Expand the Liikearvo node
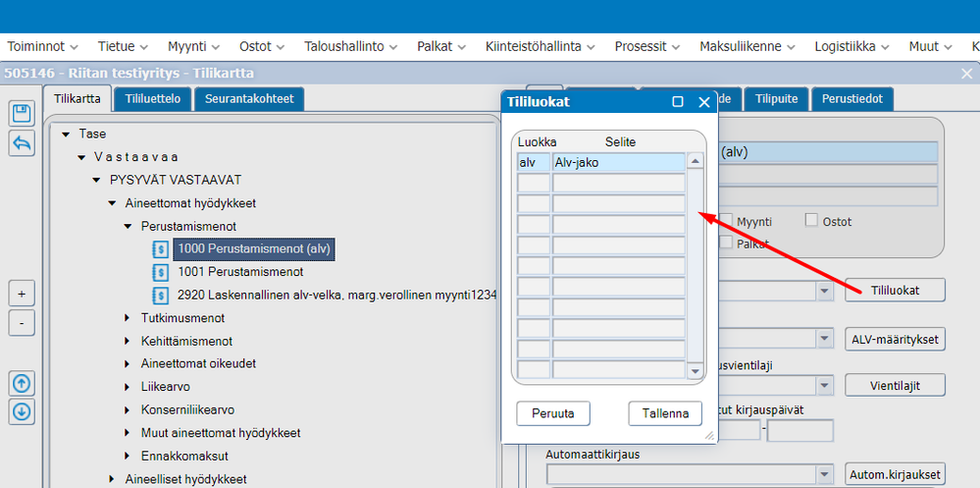The height and width of the screenshot is (488, 980). (128, 387)
